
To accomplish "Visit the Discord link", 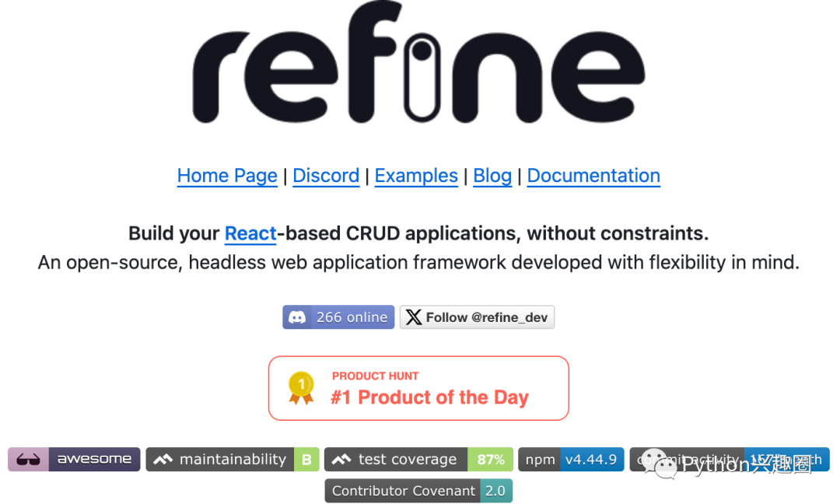I will click(326, 176).
